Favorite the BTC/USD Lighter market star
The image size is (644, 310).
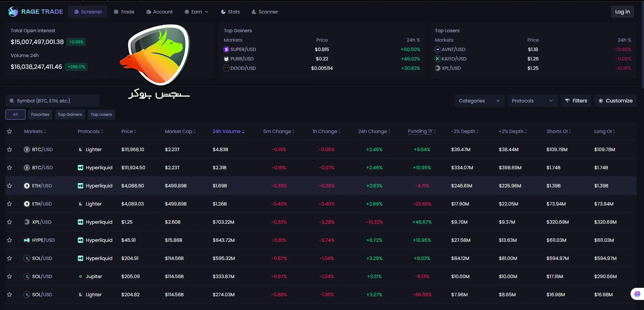(9, 149)
